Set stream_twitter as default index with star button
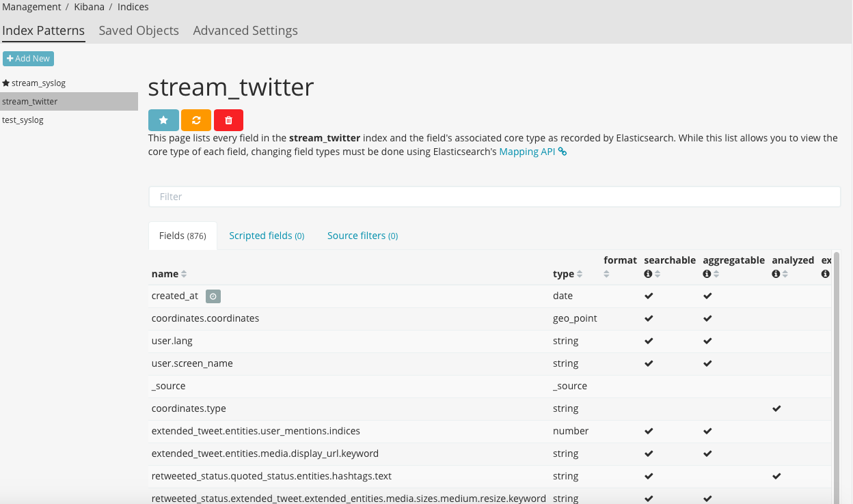 (163, 120)
